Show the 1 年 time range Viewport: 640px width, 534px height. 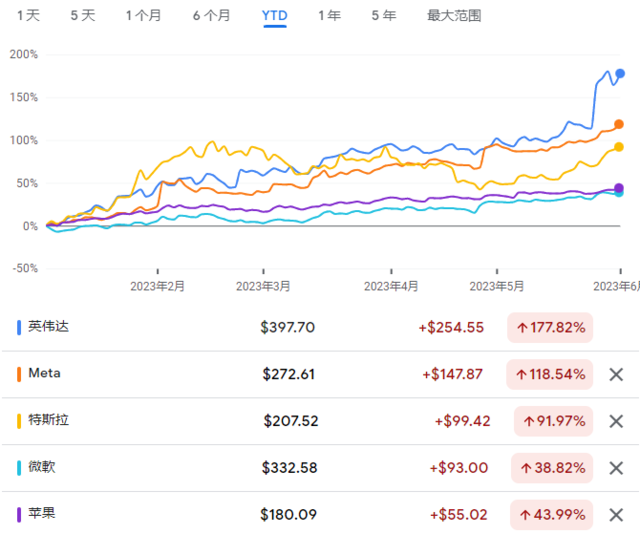point(329,16)
